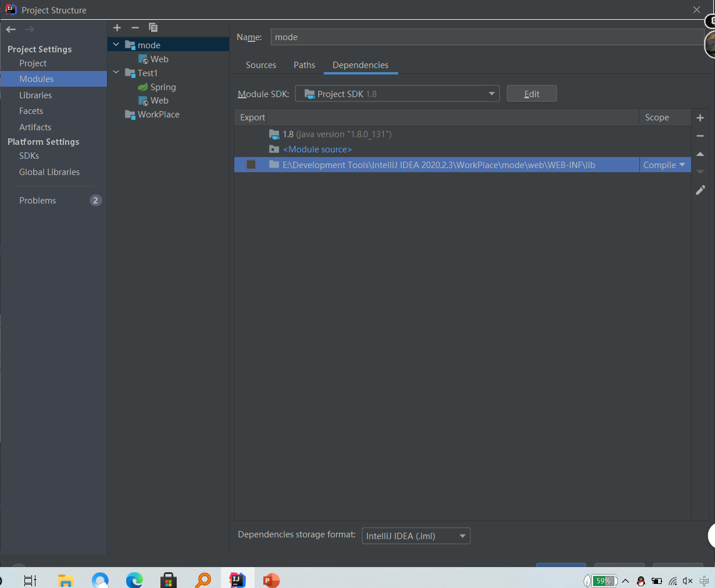The image size is (715, 588).
Task: Select the Dependencies tab
Action: pos(360,65)
